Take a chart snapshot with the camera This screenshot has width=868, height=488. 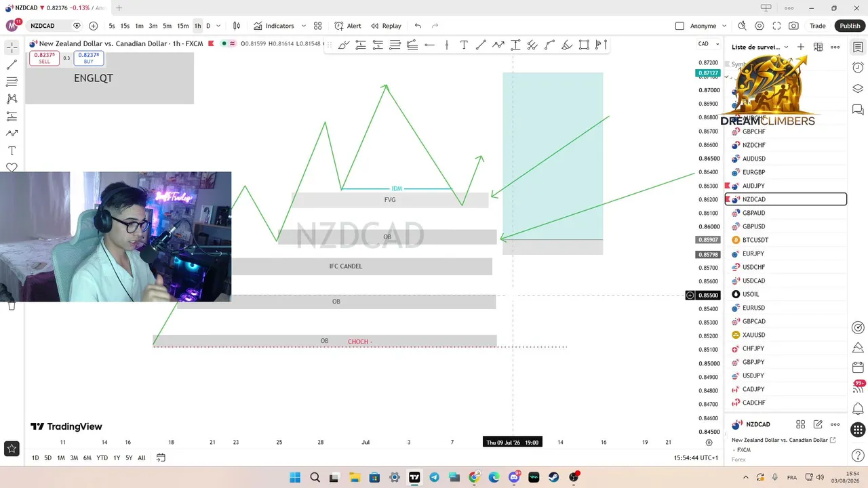pos(793,26)
